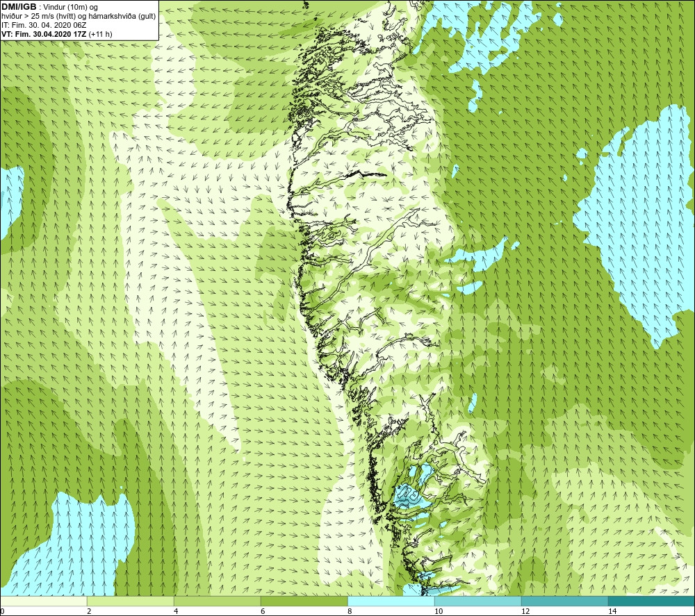Click the legend scale value '8'
Image resolution: width=695 pixels, height=616 pixels.
350,611
